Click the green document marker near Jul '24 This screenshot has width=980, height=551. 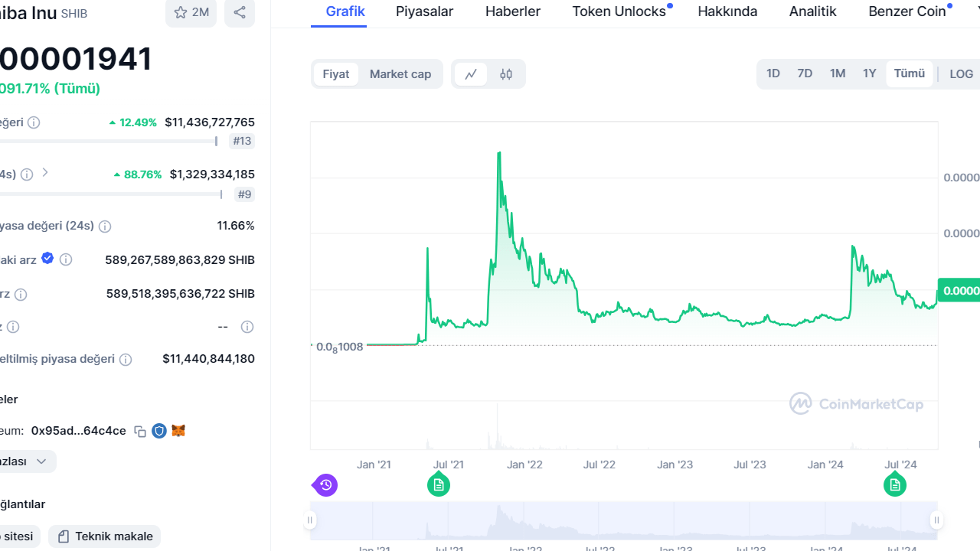[894, 484]
